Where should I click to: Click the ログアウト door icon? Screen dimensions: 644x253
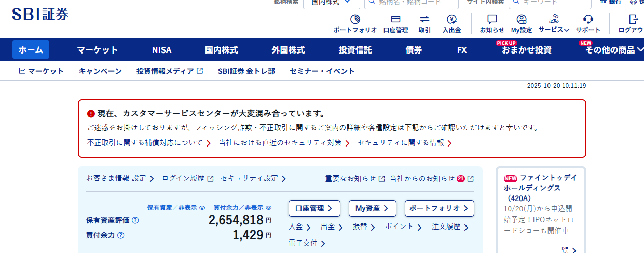(633, 19)
